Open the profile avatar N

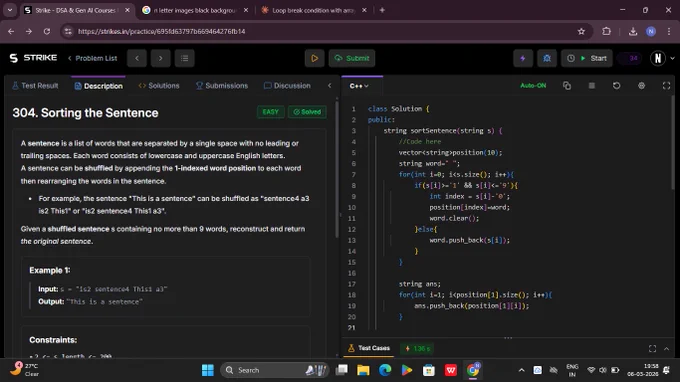point(657,58)
